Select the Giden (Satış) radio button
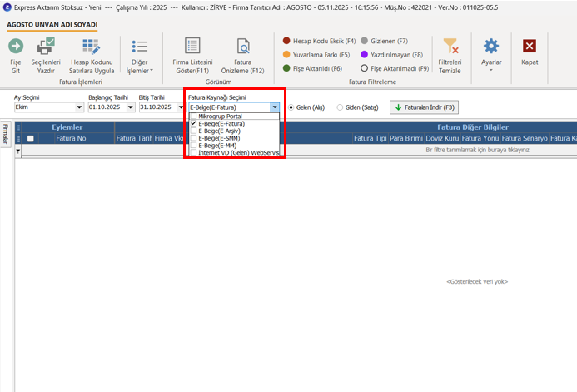Screen dimensions: 577x392 tap(340, 107)
